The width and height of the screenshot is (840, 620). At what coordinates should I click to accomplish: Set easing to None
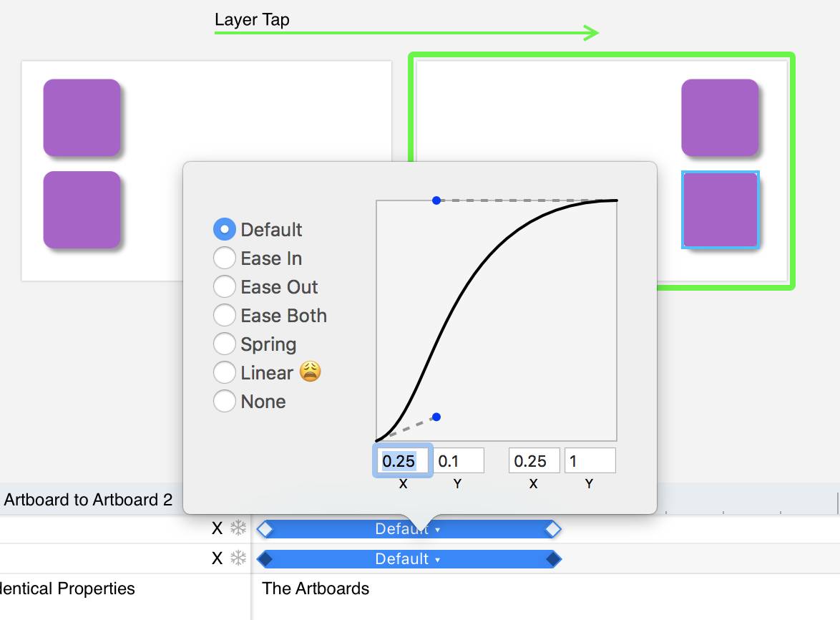coord(225,402)
